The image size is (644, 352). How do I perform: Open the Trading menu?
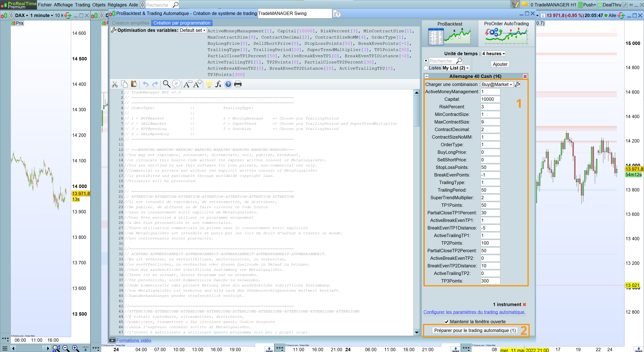click(x=83, y=5)
